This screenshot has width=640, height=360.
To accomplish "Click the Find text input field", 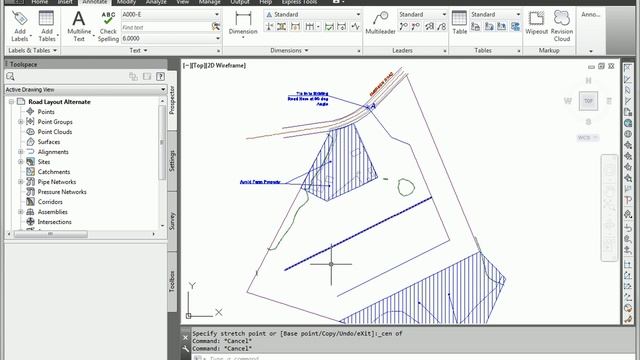I will click(166, 27).
